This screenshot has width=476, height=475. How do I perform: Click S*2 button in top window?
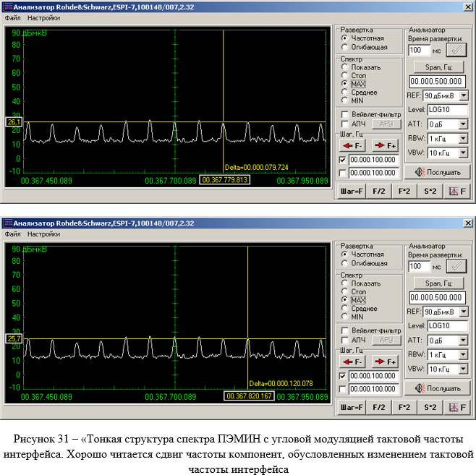(x=430, y=192)
